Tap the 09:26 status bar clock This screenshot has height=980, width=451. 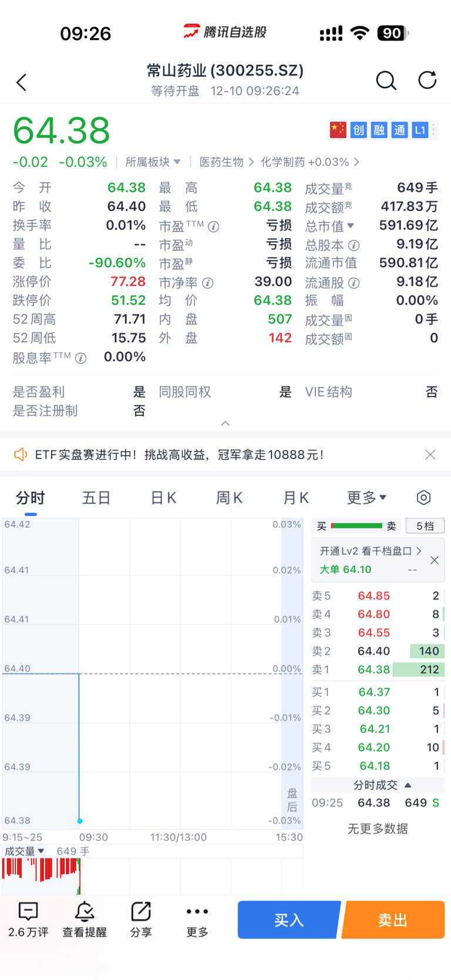(x=86, y=33)
